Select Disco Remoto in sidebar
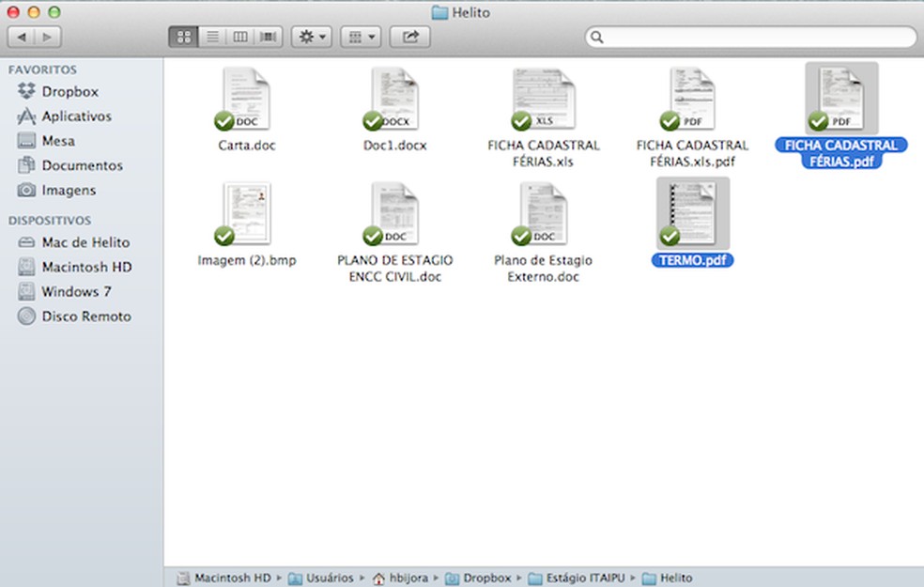Image resolution: width=924 pixels, height=587 pixels. pos(74,317)
